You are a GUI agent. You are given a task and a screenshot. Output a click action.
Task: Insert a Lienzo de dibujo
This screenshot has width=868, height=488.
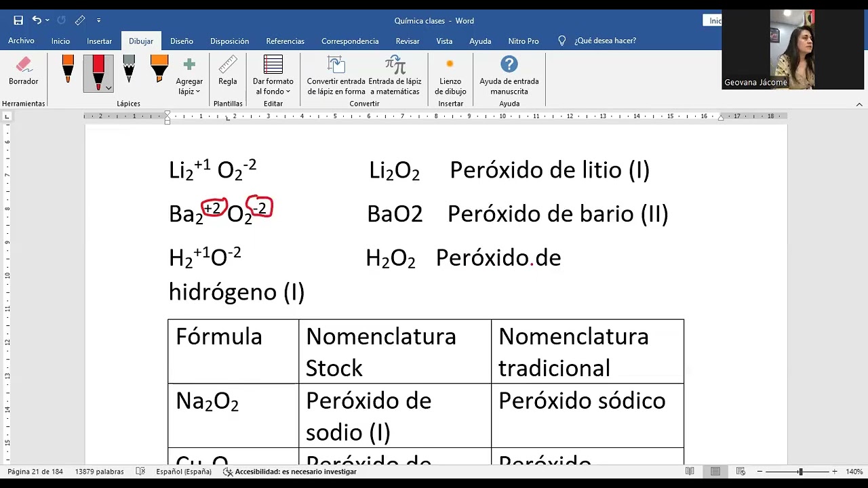pyautogui.click(x=450, y=75)
